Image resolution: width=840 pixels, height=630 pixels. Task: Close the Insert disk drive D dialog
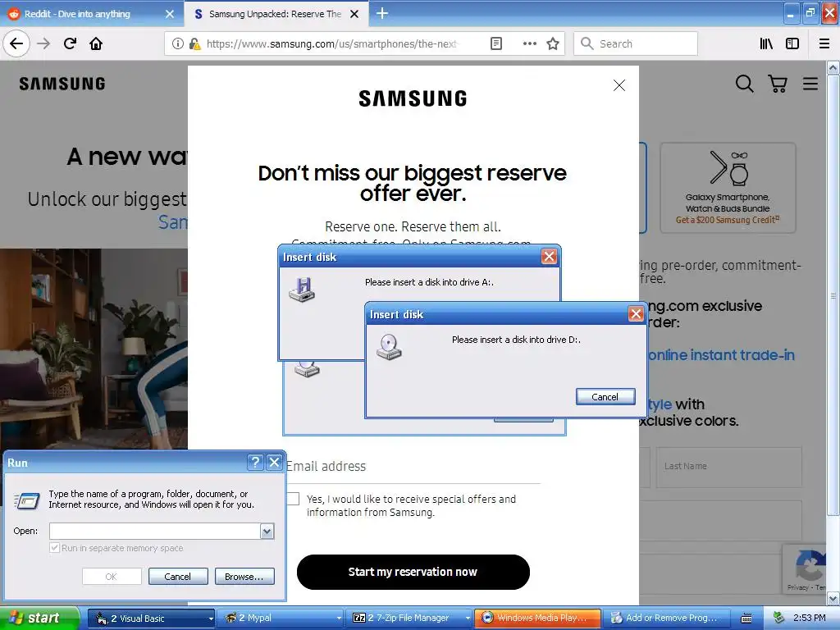coord(636,314)
